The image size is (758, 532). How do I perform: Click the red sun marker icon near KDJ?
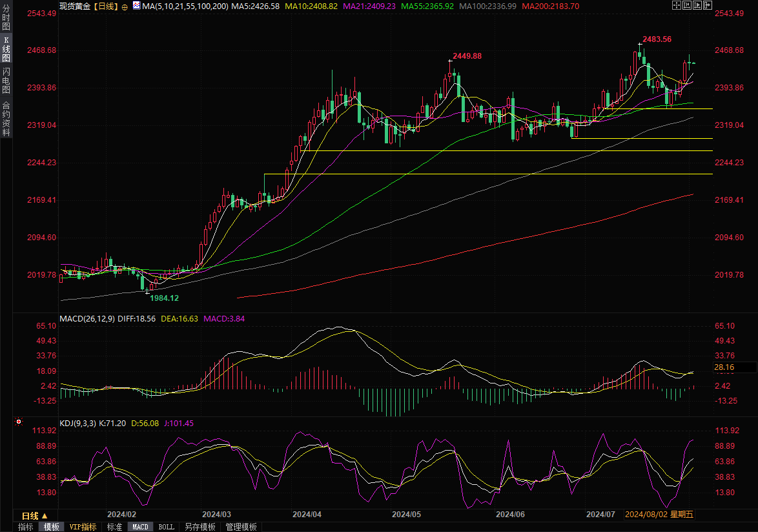[x=18, y=422]
